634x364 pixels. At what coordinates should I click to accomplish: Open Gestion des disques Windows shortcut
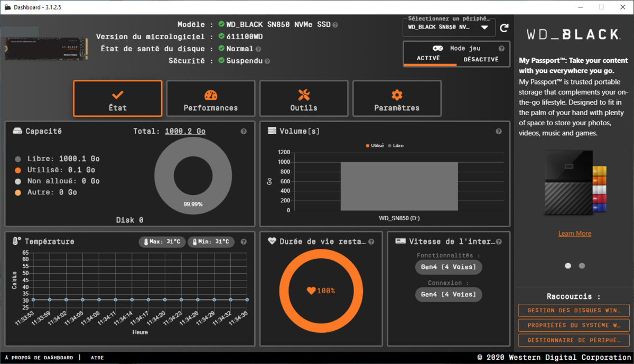574,311
